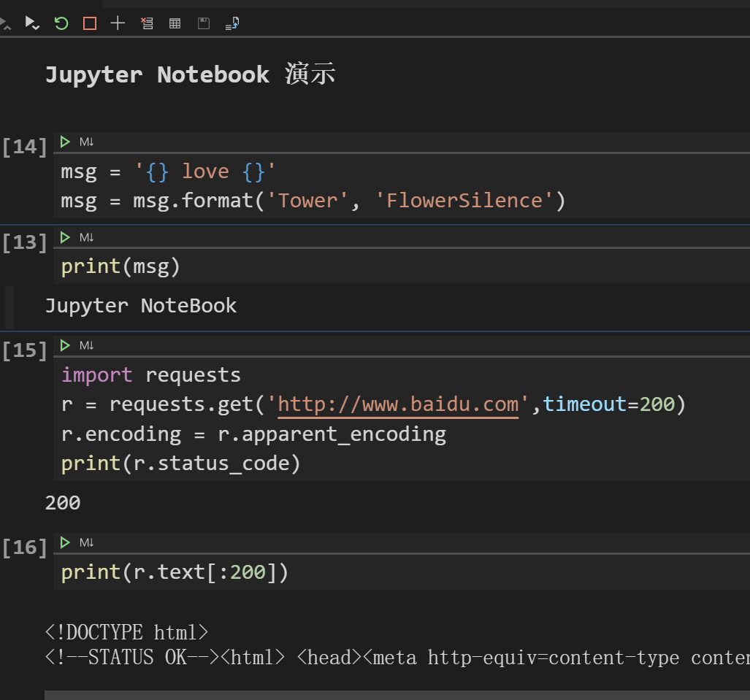Run the import requests cell

(x=65, y=345)
